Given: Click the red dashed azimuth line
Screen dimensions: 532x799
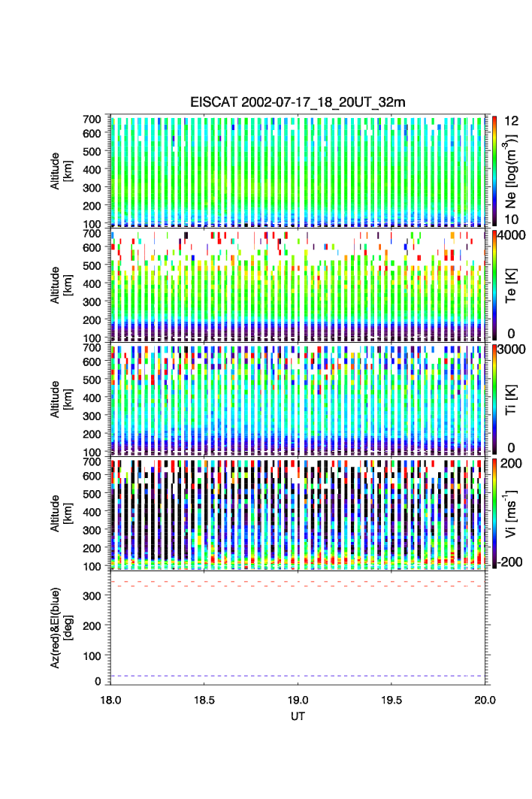Looking at the screenshot, I should point(298,586).
